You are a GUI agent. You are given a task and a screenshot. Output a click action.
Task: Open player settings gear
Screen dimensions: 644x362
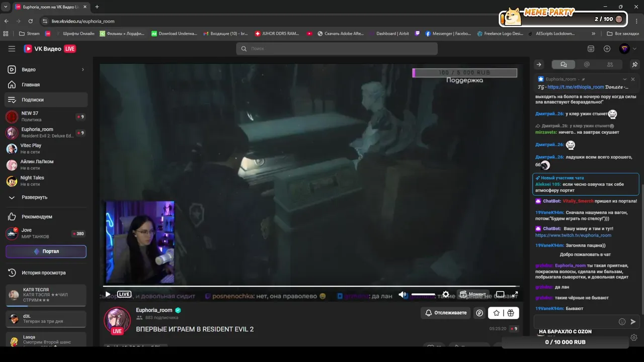pos(446,294)
